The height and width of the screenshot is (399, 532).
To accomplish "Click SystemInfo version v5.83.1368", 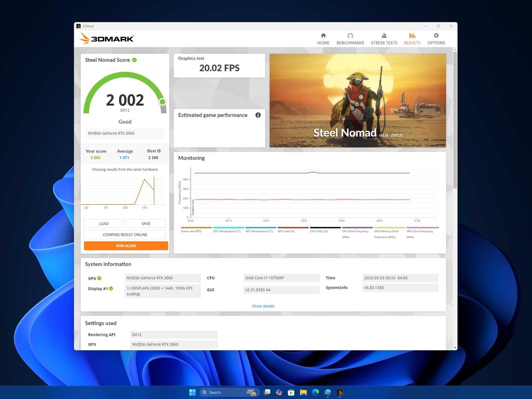I will tap(400, 288).
